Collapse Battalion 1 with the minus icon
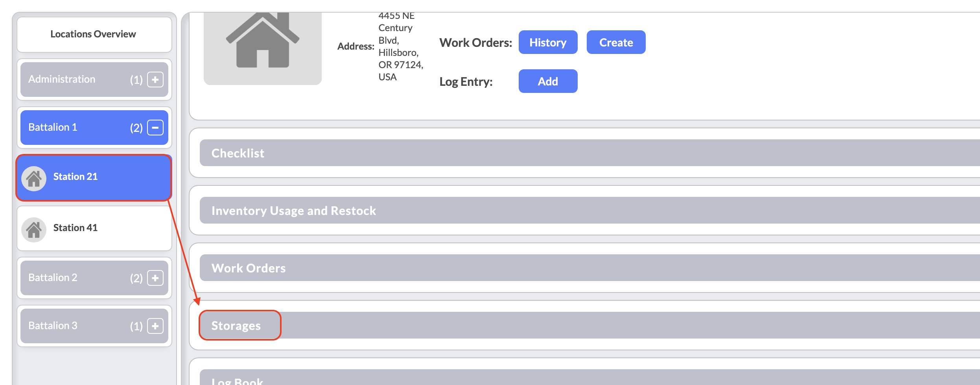Image resolution: width=980 pixels, height=385 pixels. (x=155, y=128)
